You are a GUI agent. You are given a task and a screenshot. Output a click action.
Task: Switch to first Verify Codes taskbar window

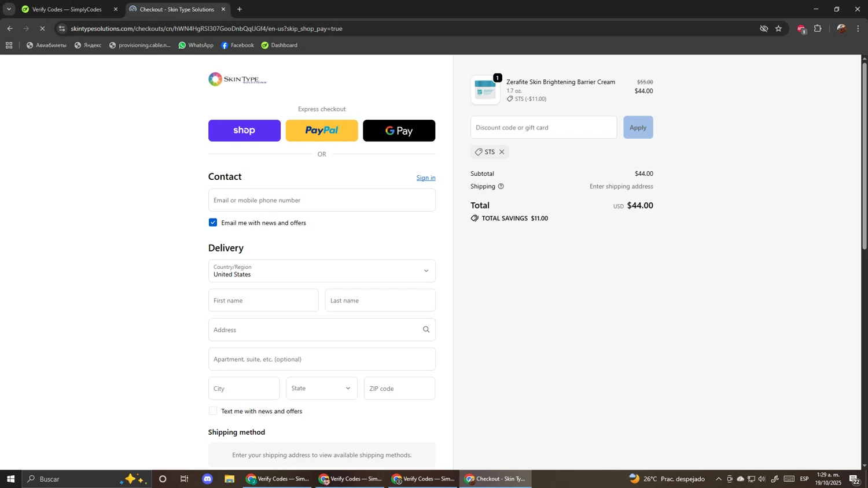pyautogui.click(x=278, y=479)
